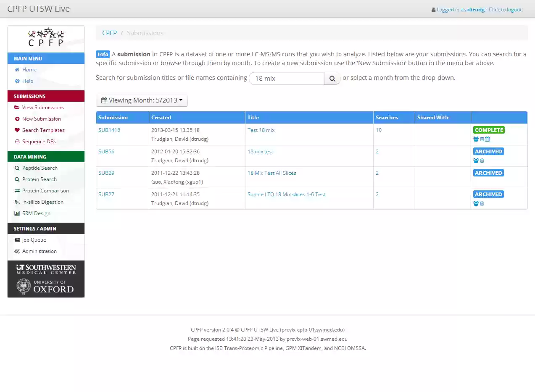This screenshot has width=535, height=392.
Task: Click the CPFP breadcrumb link
Action: pos(109,33)
